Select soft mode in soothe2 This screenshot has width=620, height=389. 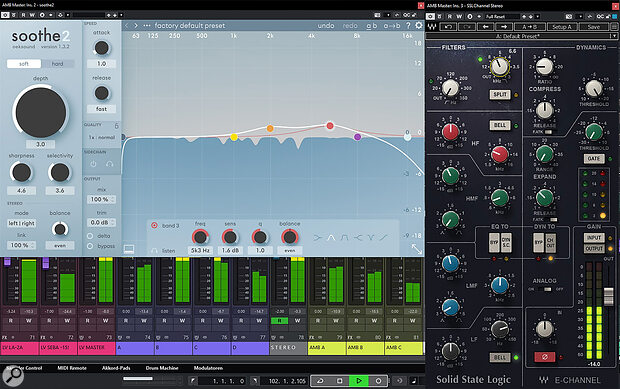point(24,64)
